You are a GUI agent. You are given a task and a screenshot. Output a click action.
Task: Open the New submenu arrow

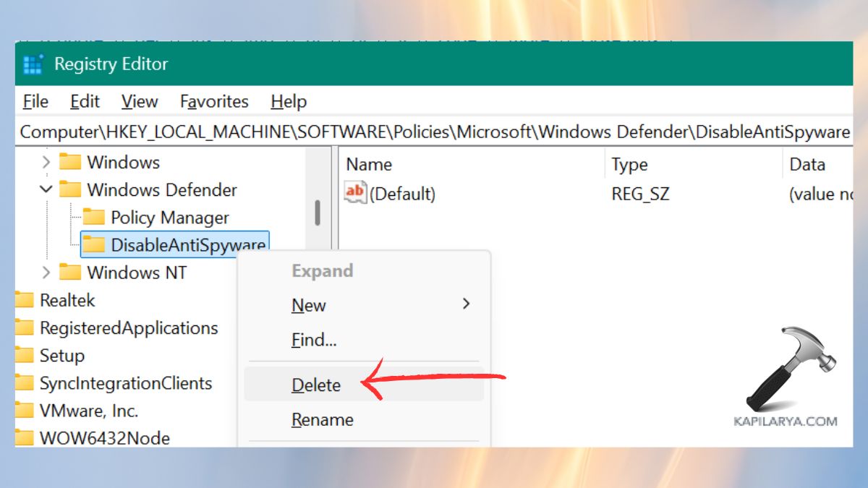click(467, 305)
